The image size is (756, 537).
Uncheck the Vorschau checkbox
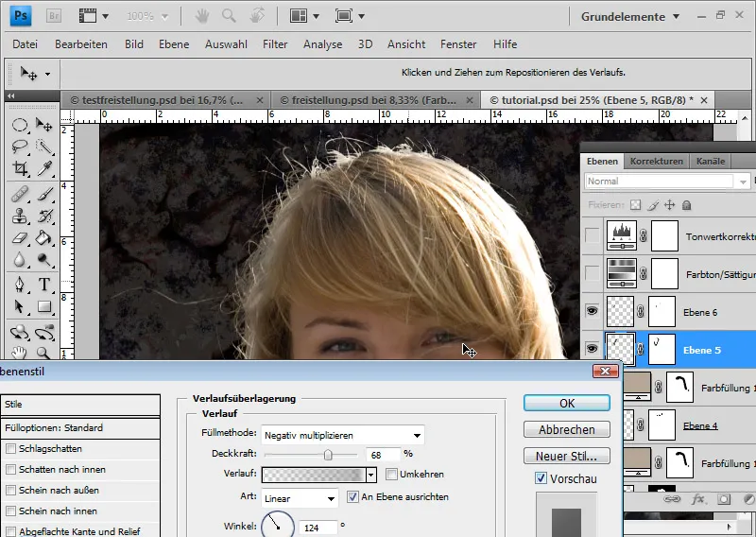click(541, 478)
